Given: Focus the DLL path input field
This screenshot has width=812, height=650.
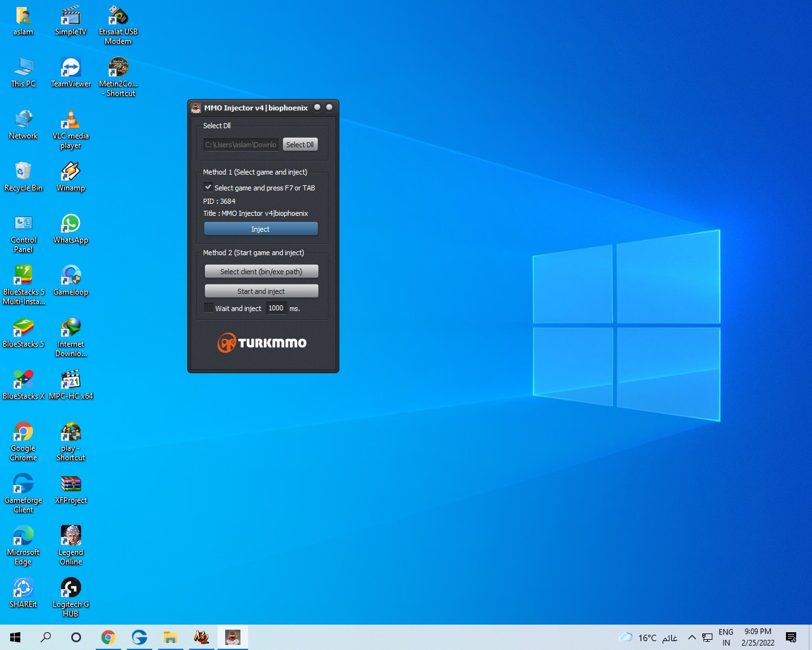Looking at the screenshot, I should pyautogui.click(x=241, y=145).
